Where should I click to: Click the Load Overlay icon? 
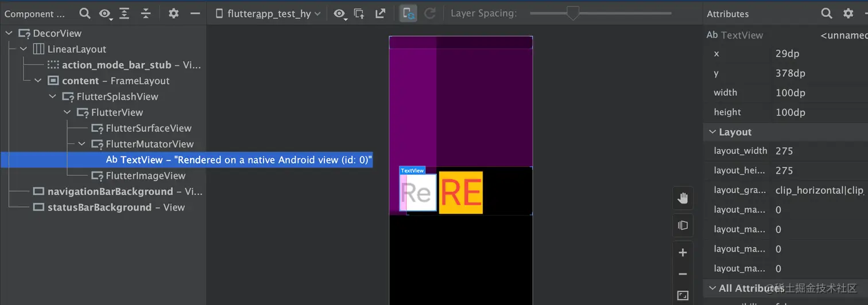pos(359,13)
